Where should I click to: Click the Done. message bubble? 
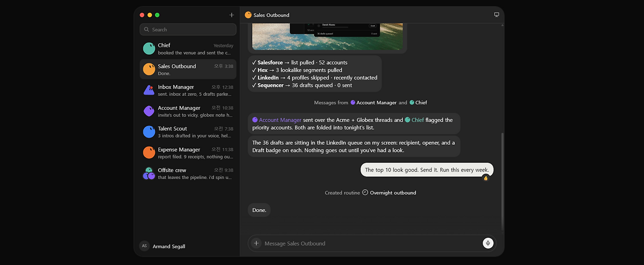259,210
